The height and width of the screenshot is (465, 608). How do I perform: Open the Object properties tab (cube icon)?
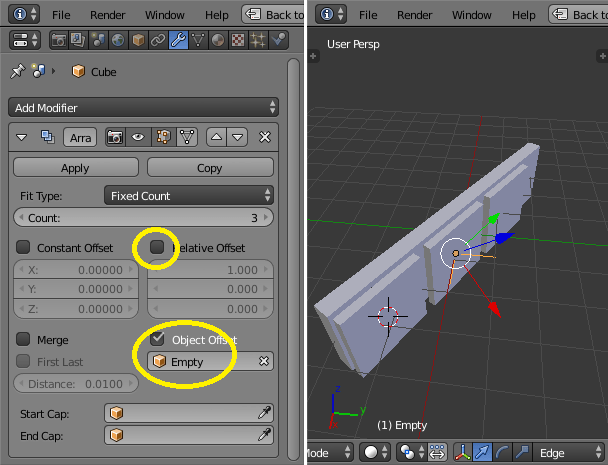[138, 40]
